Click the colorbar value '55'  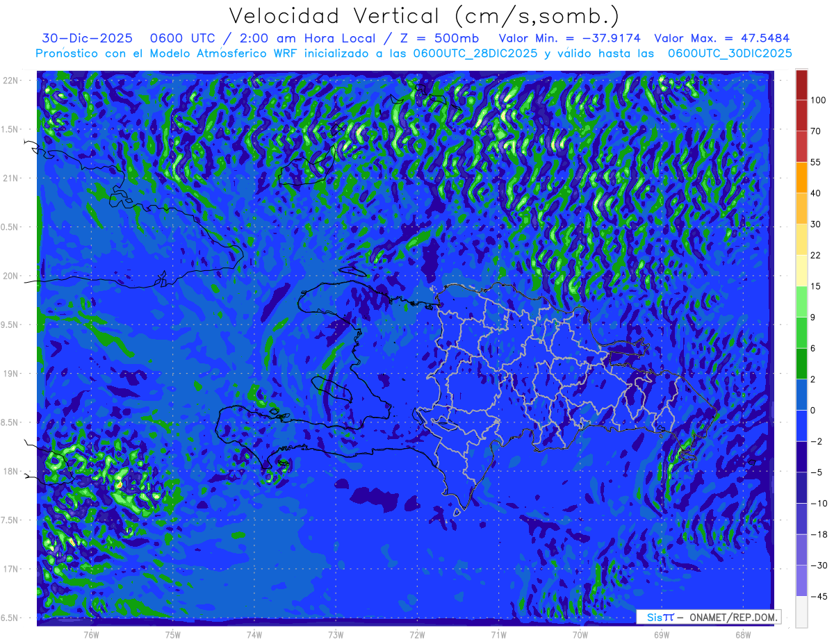(x=816, y=162)
